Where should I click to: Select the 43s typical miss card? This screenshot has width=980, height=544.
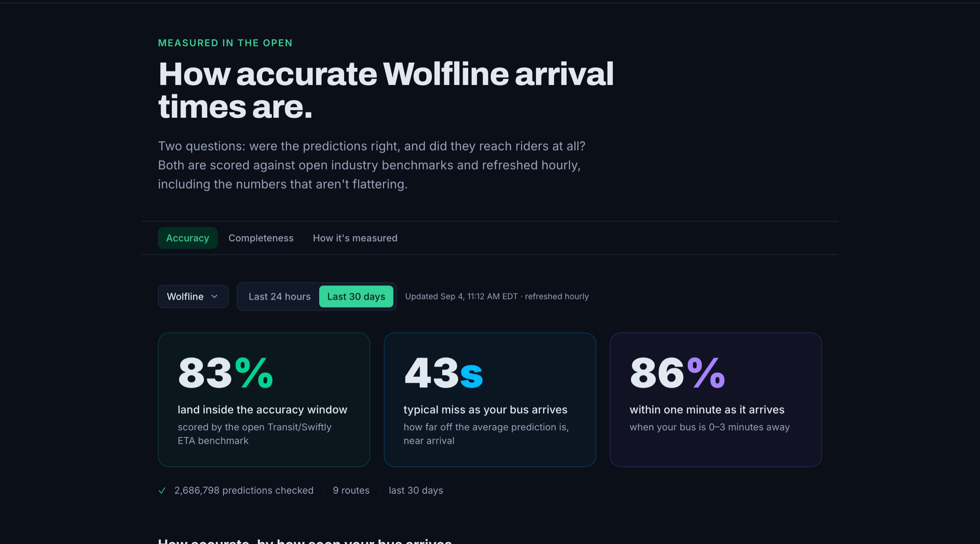tap(490, 400)
